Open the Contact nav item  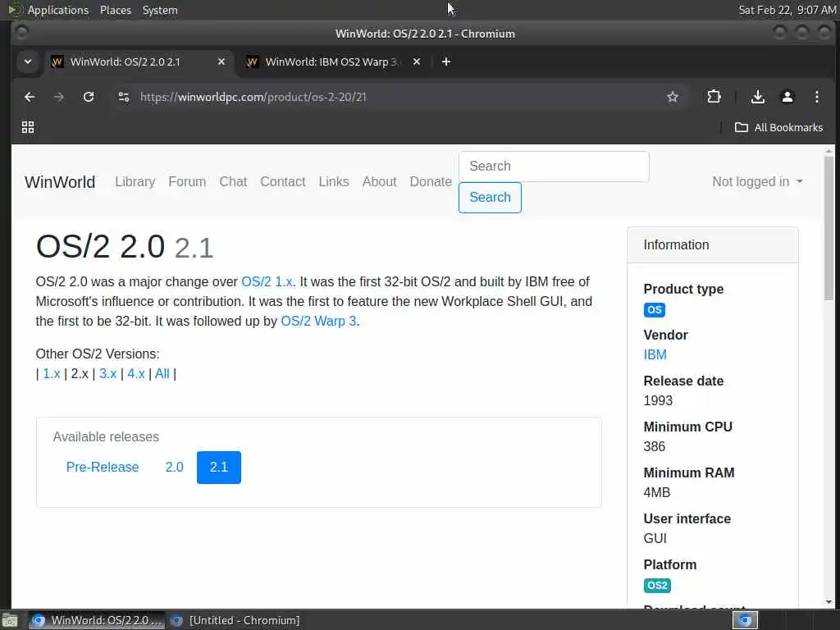click(283, 181)
